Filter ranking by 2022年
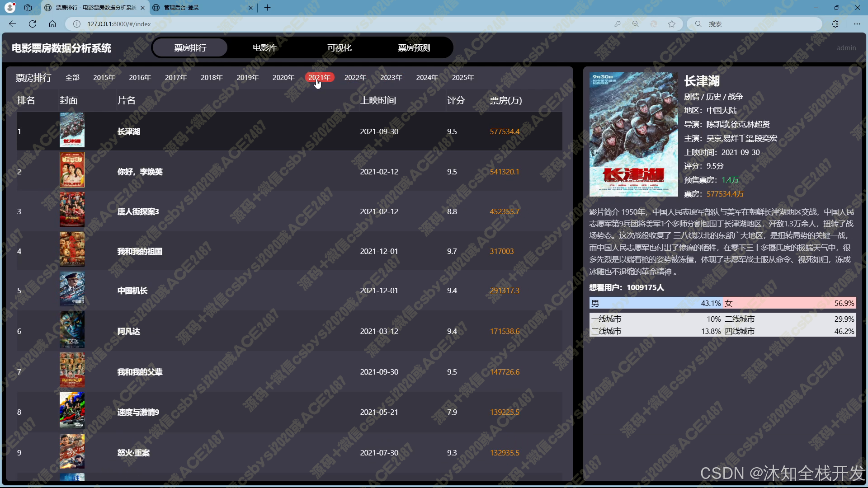 [355, 78]
